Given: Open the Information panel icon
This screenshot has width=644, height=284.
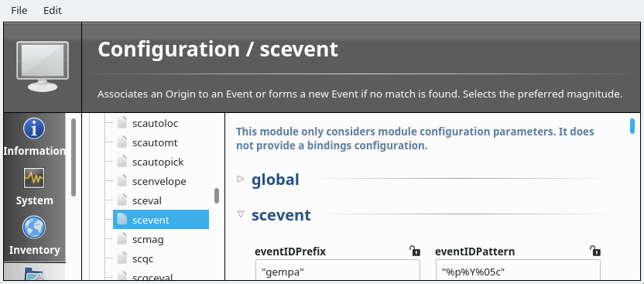Looking at the screenshot, I should click(34, 128).
